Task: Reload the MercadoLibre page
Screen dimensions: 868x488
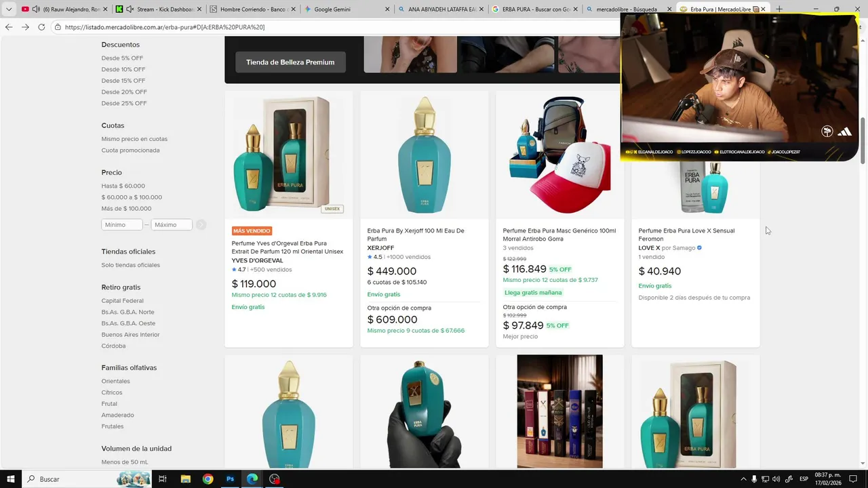Action: click(41, 27)
